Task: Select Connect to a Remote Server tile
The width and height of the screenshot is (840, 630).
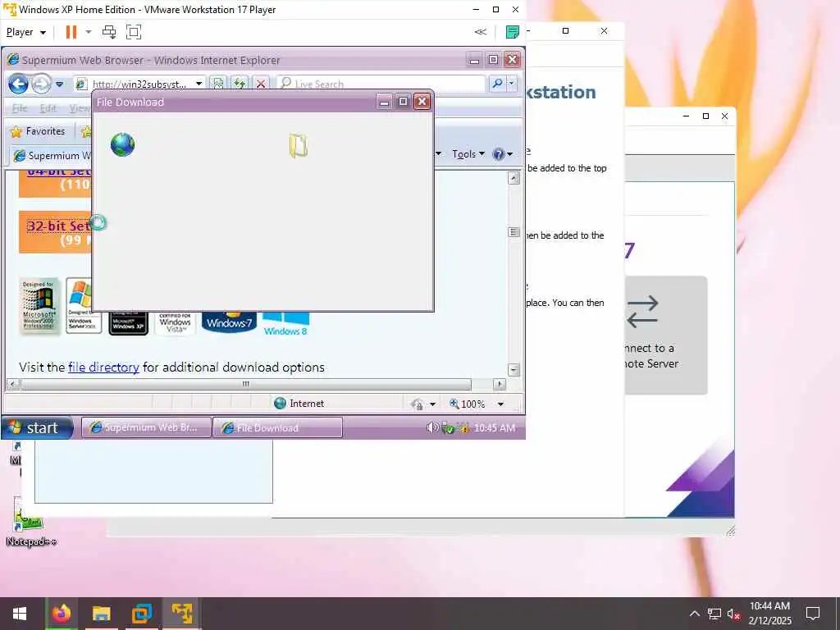Action: click(666, 336)
